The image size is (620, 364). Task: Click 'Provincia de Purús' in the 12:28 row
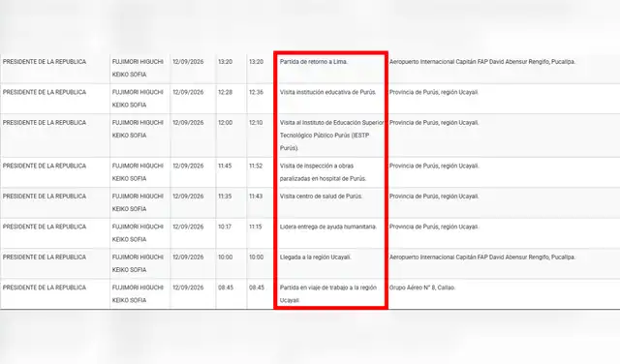tap(434, 92)
